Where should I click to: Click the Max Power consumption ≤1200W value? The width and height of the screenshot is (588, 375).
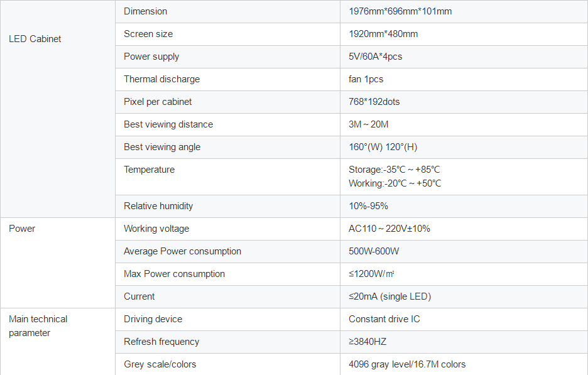pos(371,274)
